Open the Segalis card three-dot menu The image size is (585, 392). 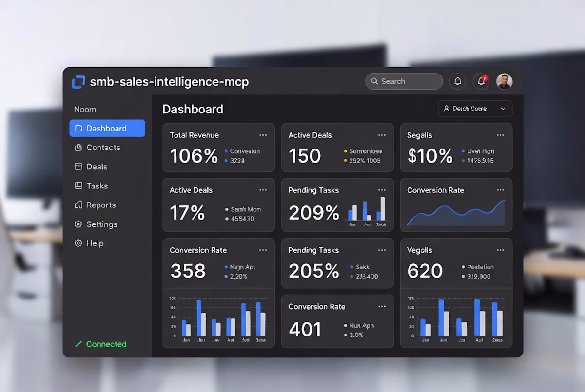coord(500,135)
